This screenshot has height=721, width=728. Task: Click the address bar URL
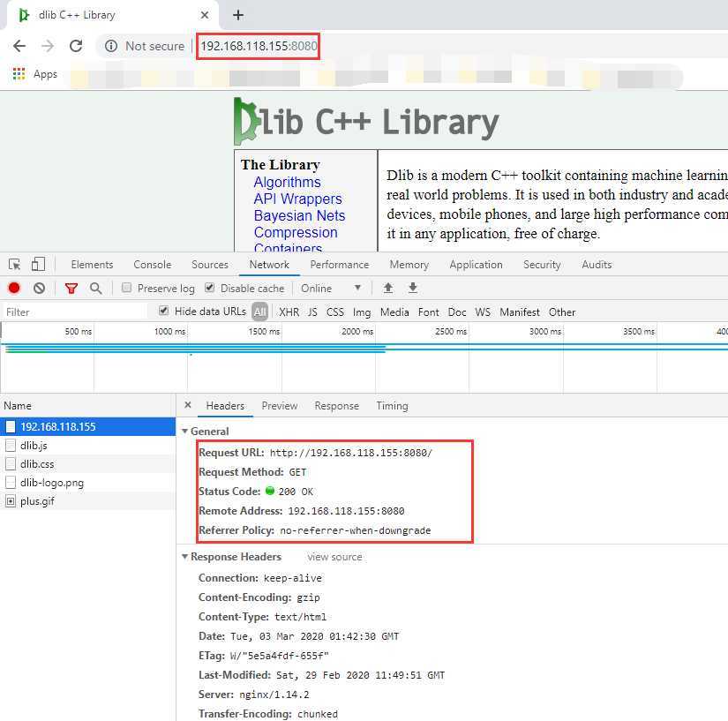coord(259,46)
